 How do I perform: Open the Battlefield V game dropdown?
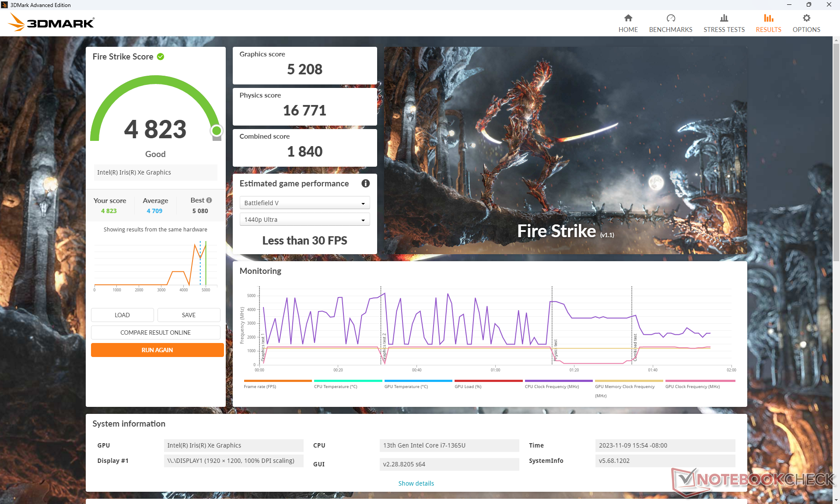pyautogui.click(x=304, y=203)
